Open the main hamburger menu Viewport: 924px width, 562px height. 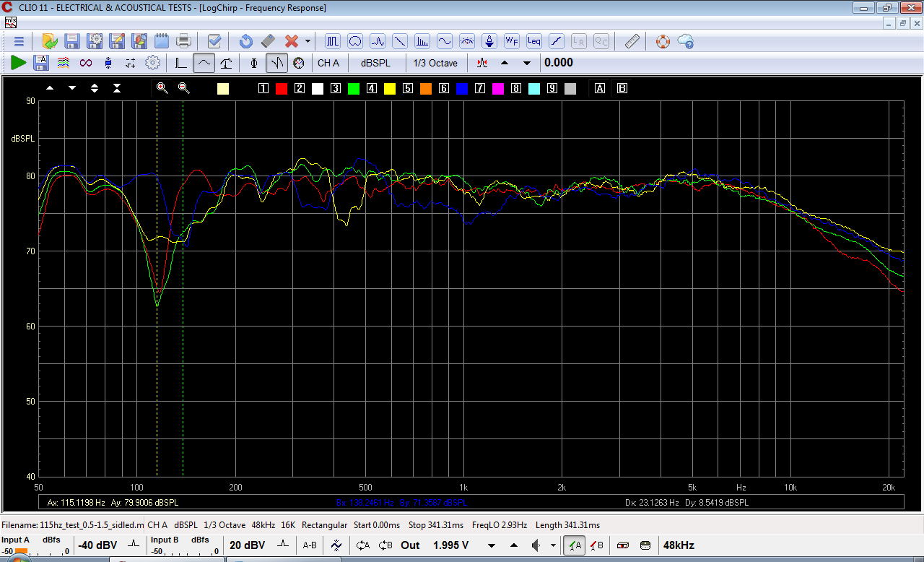pyautogui.click(x=19, y=41)
